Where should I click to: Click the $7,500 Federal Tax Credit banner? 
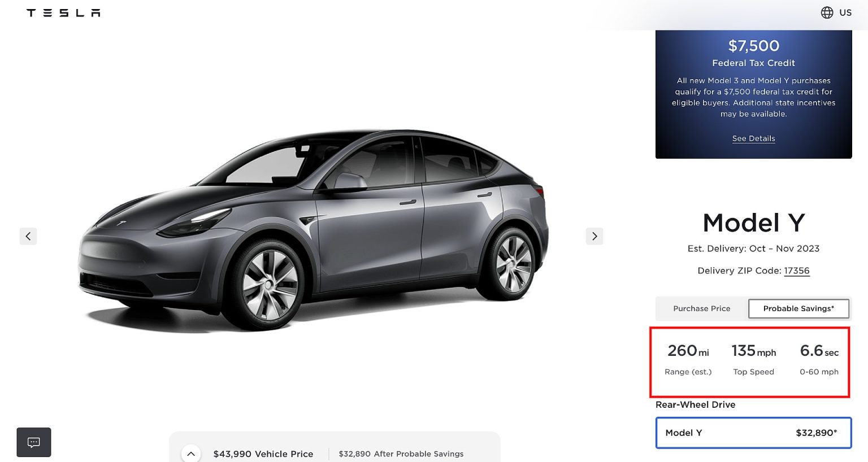[753, 94]
